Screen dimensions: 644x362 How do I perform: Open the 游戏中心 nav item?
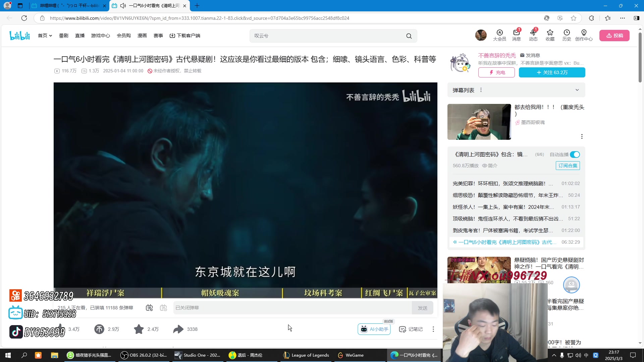click(101, 36)
